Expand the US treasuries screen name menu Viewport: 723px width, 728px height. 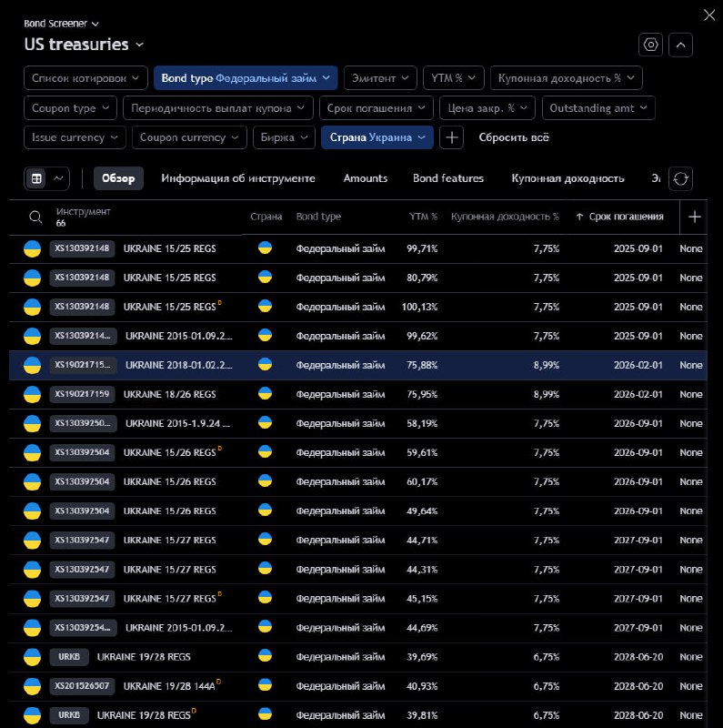coord(84,45)
